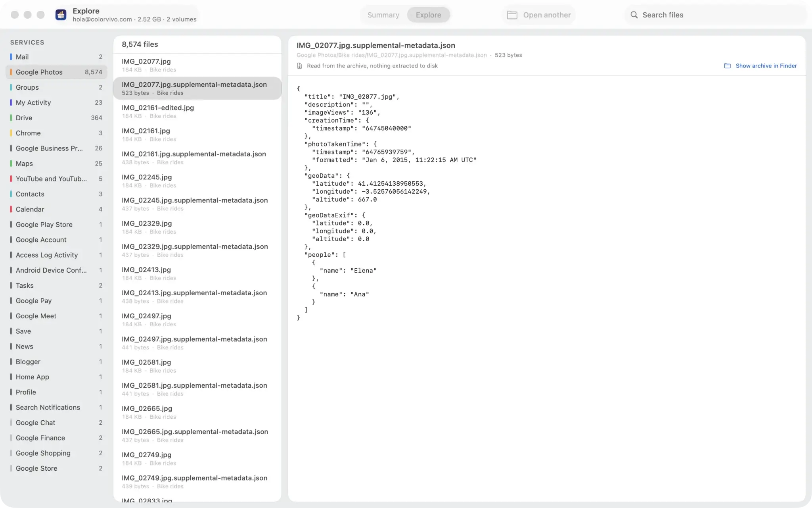Open IMG_02749.jpg.supplemental-metadata.json

click(197, 482)
